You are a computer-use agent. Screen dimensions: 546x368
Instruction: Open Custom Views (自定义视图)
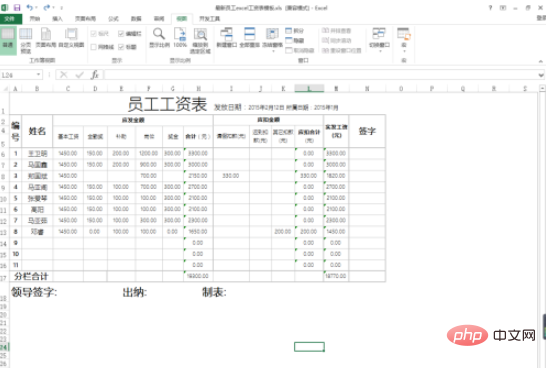point(71,38)
